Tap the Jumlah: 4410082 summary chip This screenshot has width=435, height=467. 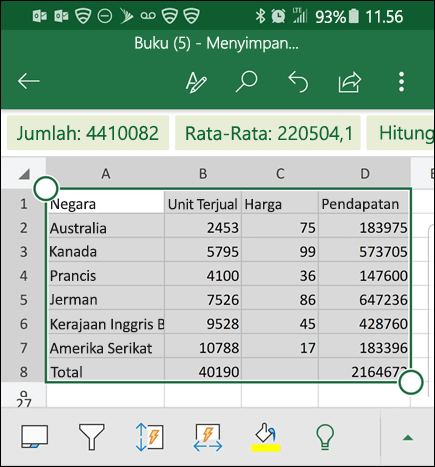tap(88, 133)
